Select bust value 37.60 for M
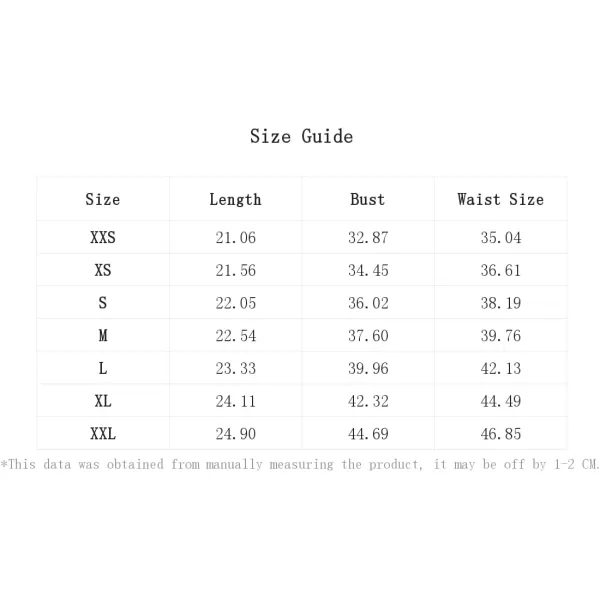The width and height of the screenshot is (600, 600). [x=368, y=336]
